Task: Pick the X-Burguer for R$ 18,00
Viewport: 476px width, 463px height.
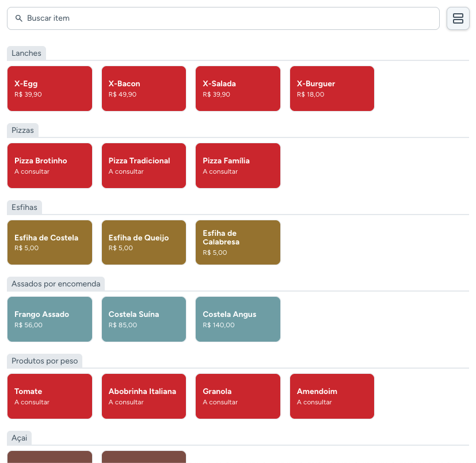Action: (x=332, y=89)
